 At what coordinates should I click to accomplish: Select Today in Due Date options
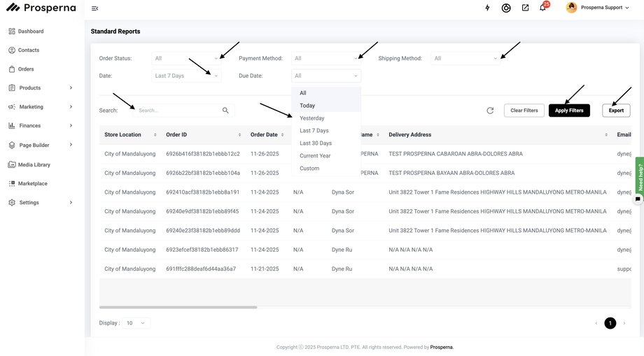click(x=326, y=106)
